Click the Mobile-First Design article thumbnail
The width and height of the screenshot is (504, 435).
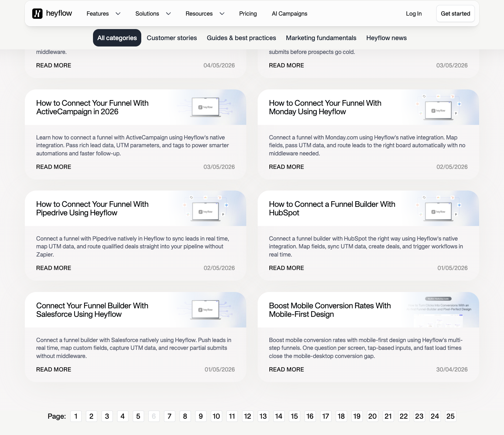point(439,310)
